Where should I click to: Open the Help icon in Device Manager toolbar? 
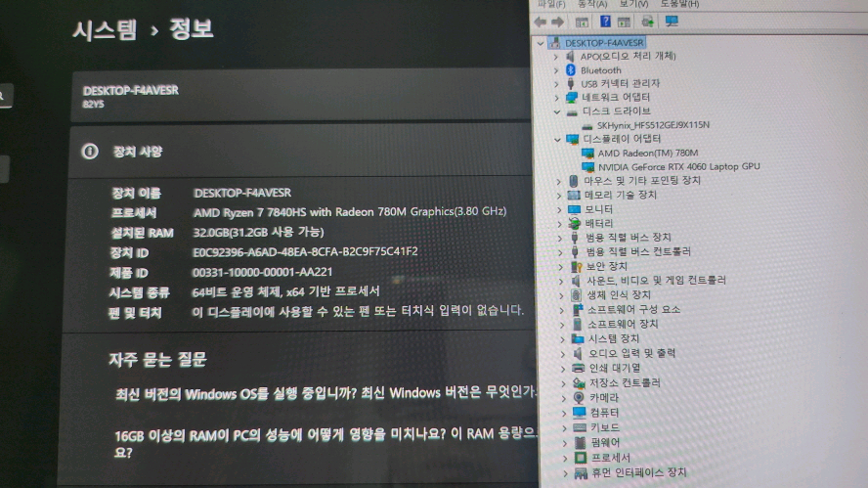[x=605, y=22]
